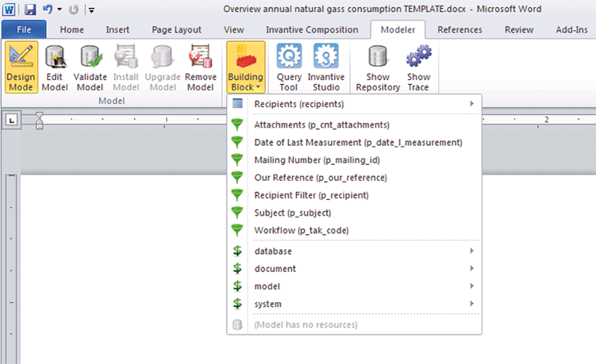
Task: Insert Our Reference (p_our_reference)
Action: tap(354, 178)
